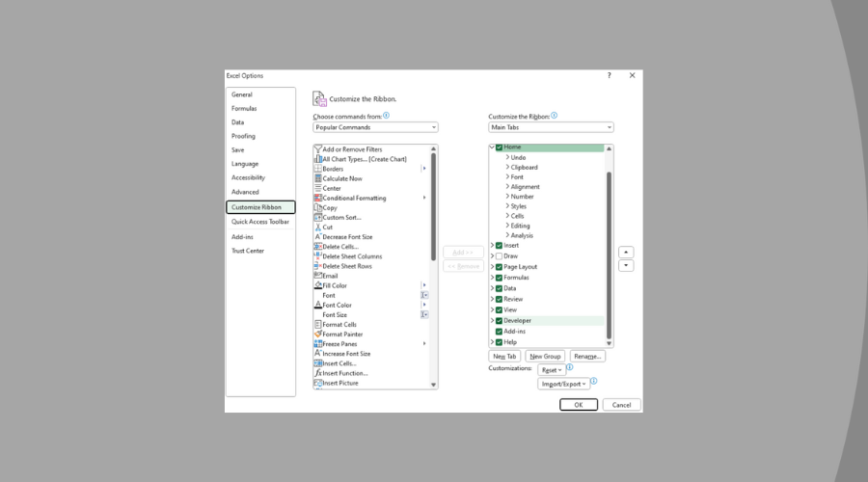Click the Format Cells icon
Screen dimensions: 868x482
tap(317, 324)
